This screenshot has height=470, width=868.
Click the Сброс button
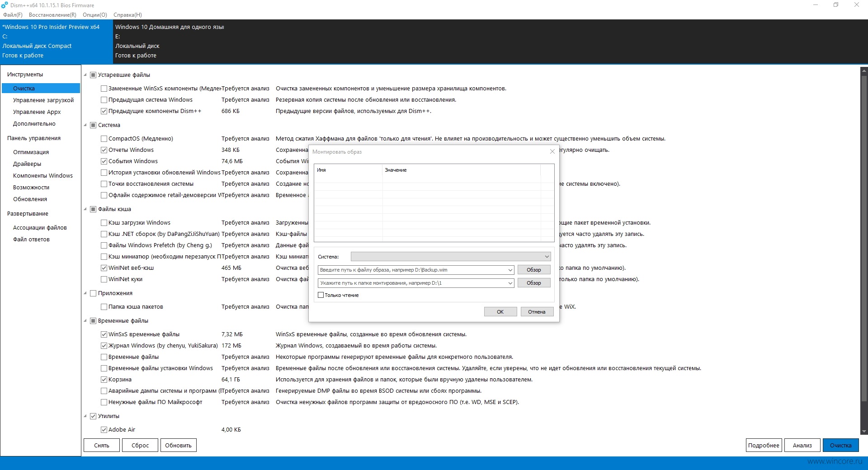tap(140, 445)
